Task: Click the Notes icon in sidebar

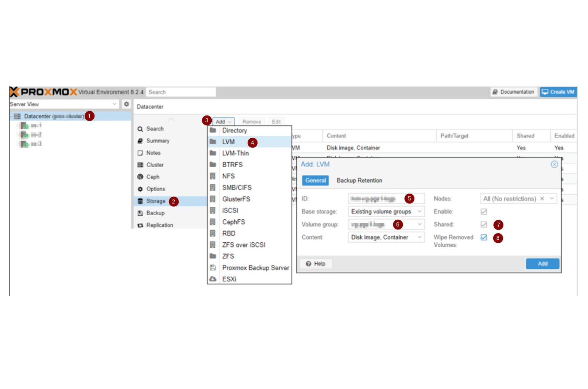Action: tap(140, 153)
